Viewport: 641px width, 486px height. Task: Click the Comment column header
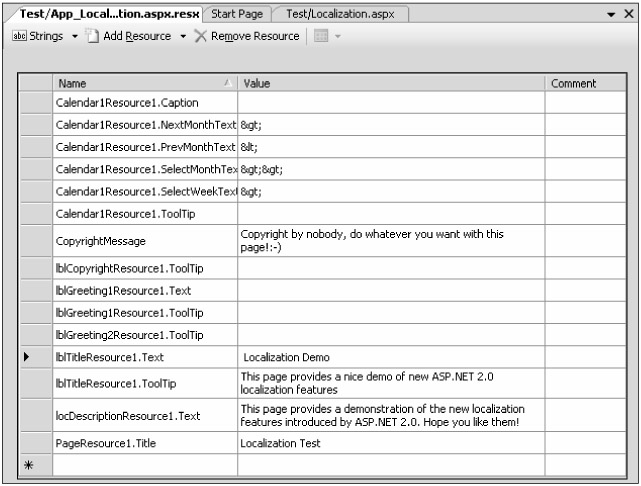point(585,84)
